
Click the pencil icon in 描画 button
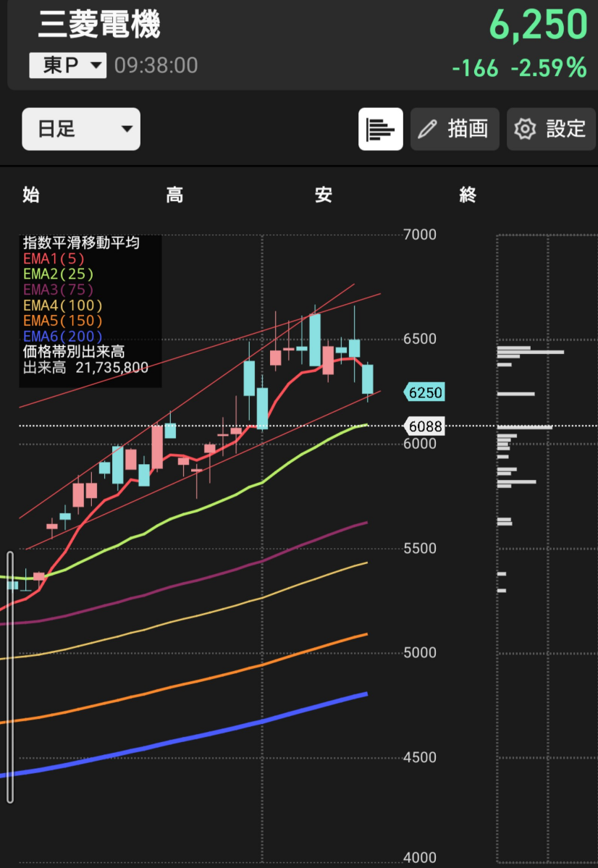tap(427, 129)
